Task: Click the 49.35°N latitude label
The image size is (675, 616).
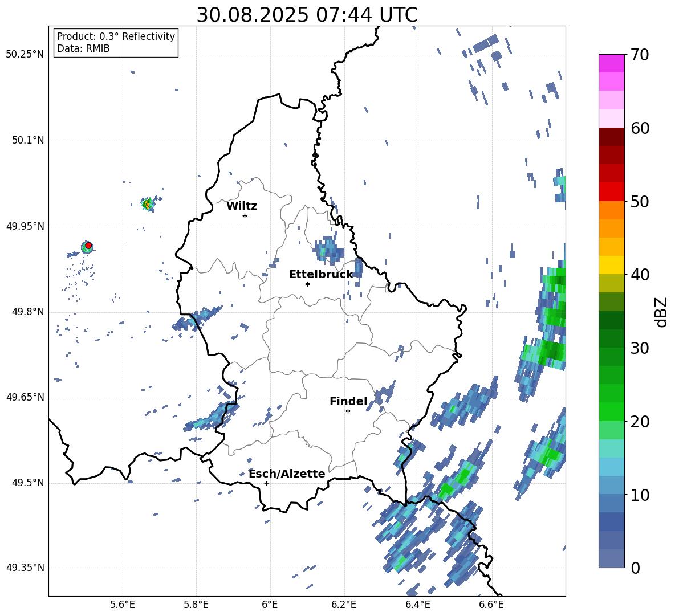Action: (25, 568)
